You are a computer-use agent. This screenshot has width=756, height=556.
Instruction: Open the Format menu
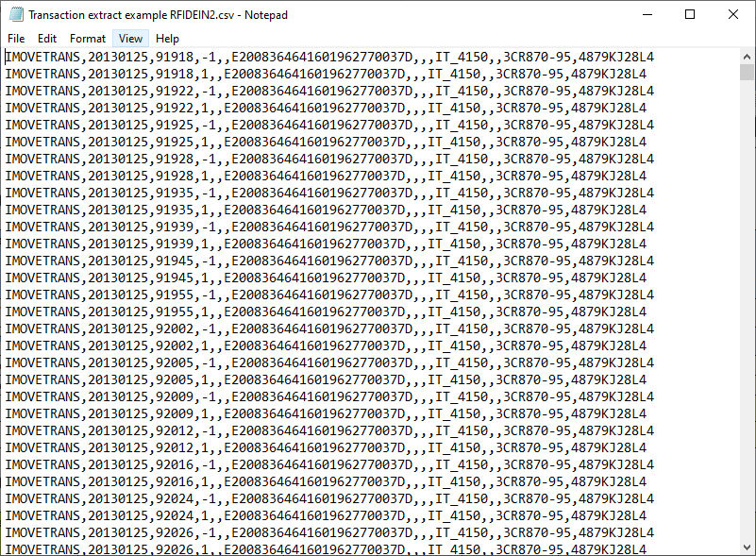click(x=87, y=39)
